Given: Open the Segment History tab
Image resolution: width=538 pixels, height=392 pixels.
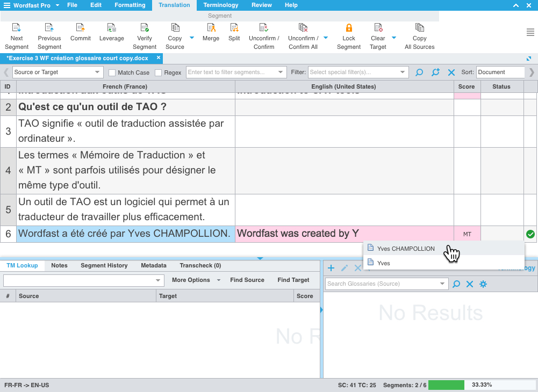Looking at the screenshot, I should pyautogui.click(x=104, y=265).
